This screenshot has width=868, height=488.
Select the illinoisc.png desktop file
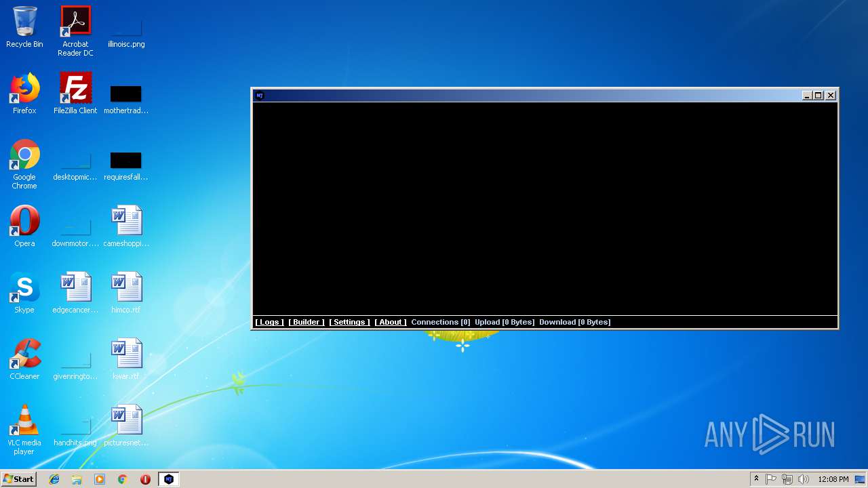[126, 31]
